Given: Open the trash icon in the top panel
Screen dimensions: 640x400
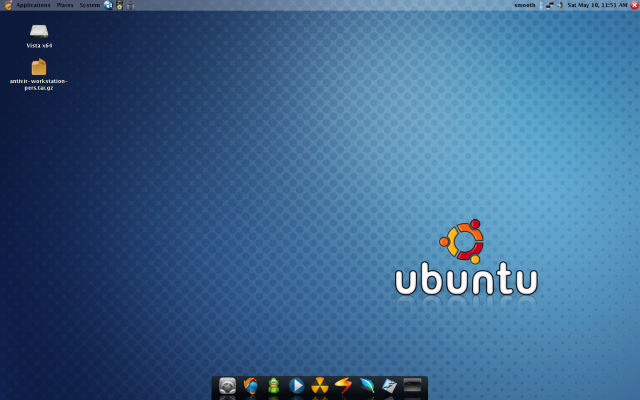Looking at the screenshot, I should tap(131, 5).
